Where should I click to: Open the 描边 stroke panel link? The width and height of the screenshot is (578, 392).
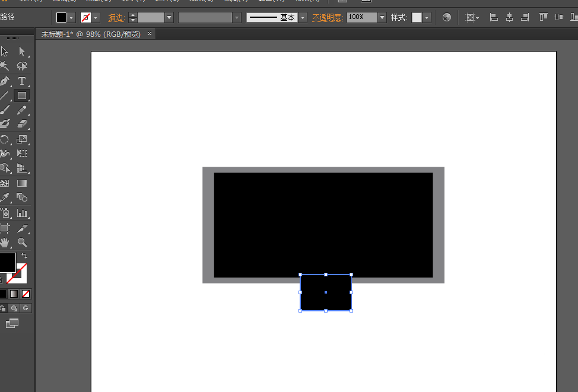click(116, 18)
